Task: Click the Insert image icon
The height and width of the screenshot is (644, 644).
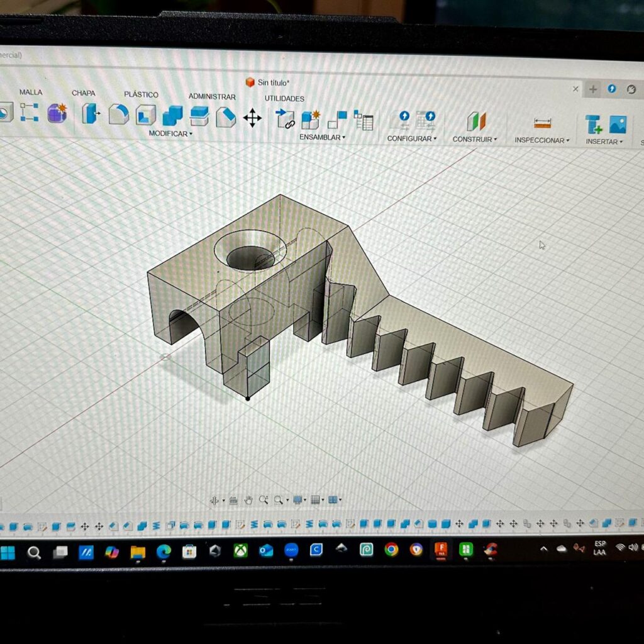Action: (x=617, y=125)
